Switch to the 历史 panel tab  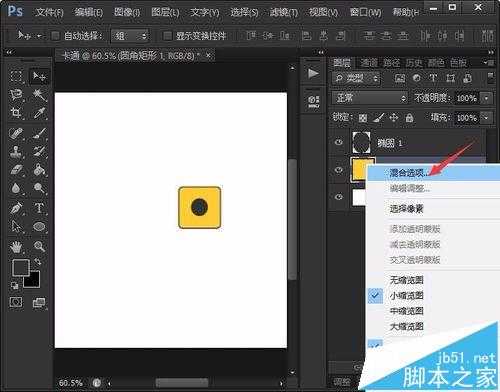click(x=414, y=63)
